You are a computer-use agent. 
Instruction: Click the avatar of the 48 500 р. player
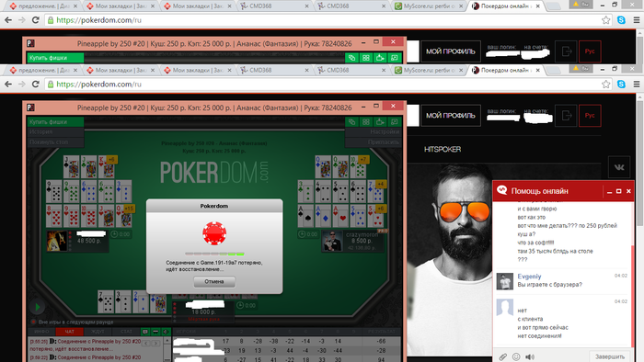57,241
